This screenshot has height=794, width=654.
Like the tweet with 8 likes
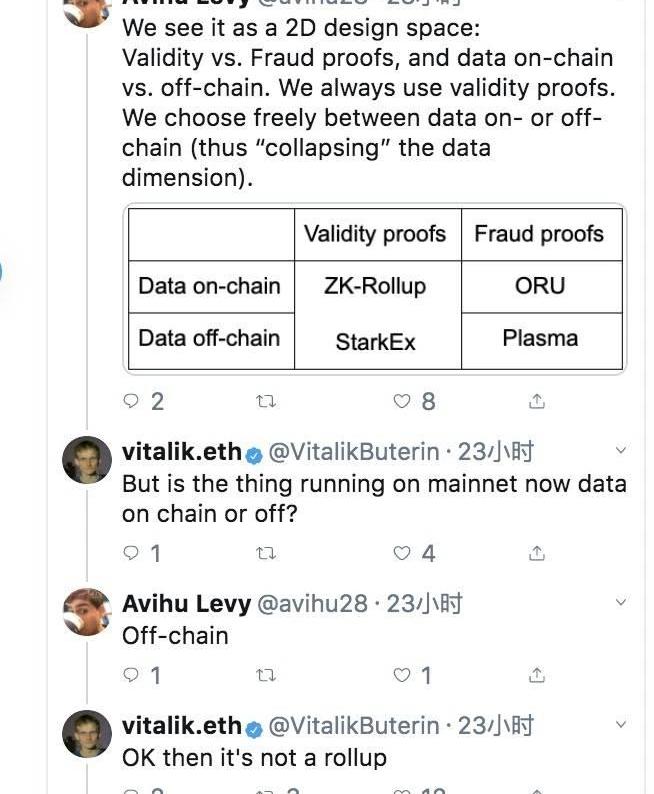tap(402, 401)
